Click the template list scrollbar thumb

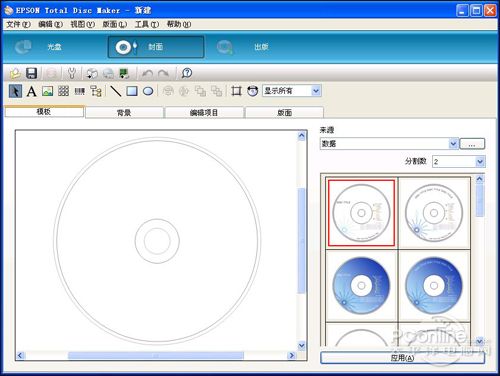coord(480,200)
